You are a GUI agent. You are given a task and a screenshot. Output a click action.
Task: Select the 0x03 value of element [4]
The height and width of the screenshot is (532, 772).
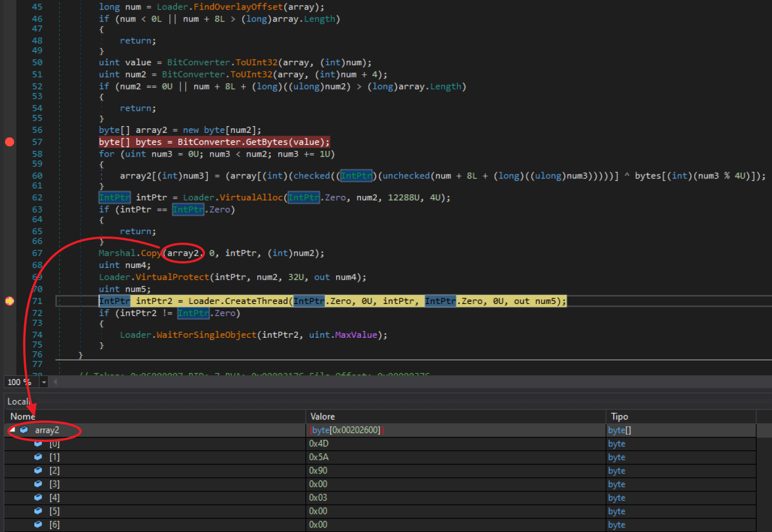click(318, 498)
